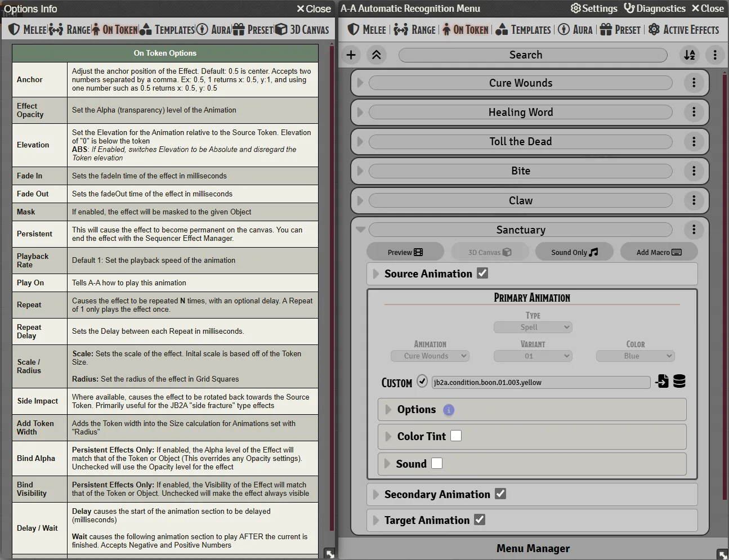Viewport: 729px width, 560px height.
Task: Click the 3D Canvas button under Sanctuary
Action: point(490,252)
